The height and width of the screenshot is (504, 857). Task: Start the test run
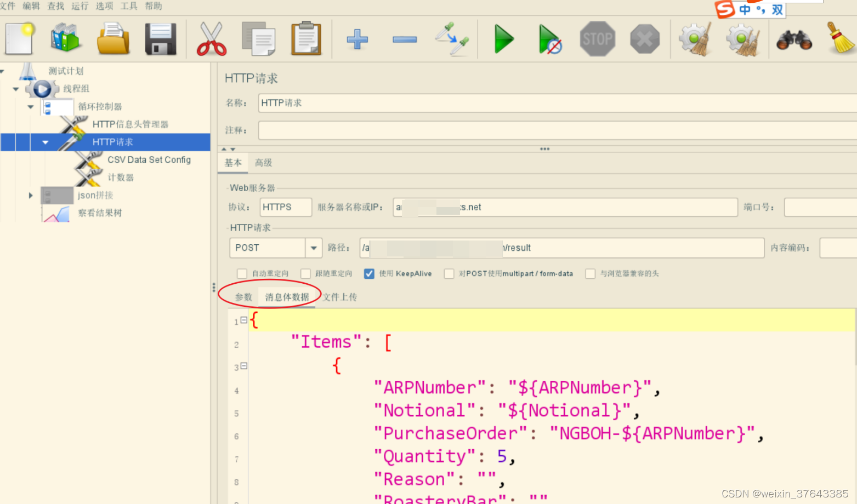click(x=503, y=39)
